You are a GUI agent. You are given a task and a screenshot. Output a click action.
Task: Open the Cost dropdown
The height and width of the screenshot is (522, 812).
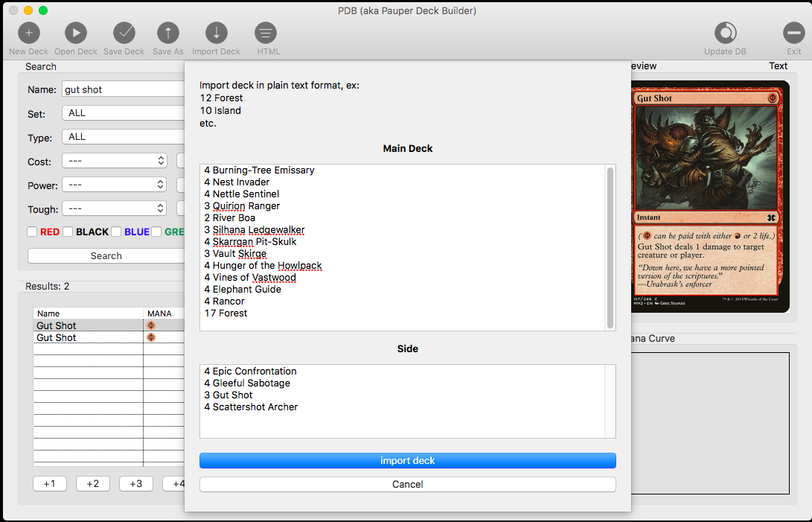[x=114, y=161]
